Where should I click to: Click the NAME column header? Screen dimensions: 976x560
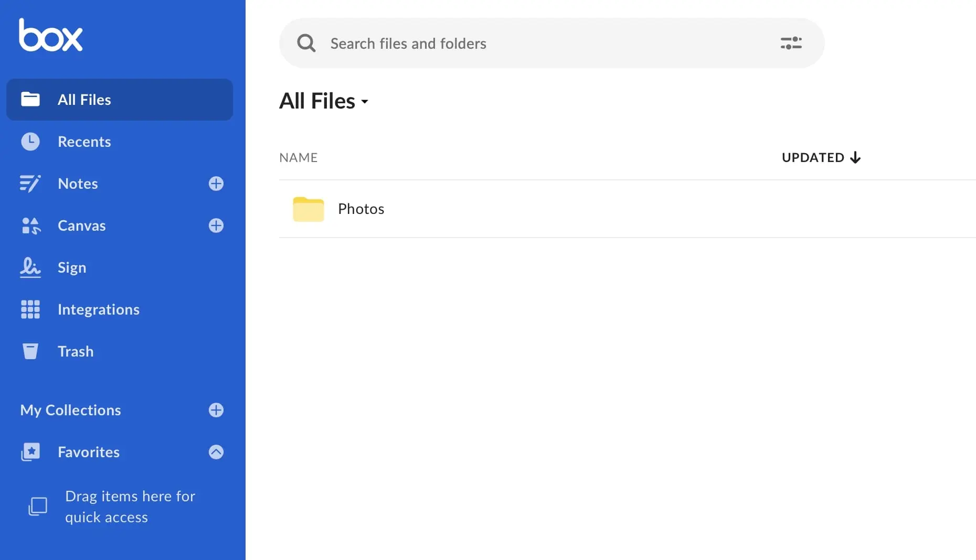298,157
